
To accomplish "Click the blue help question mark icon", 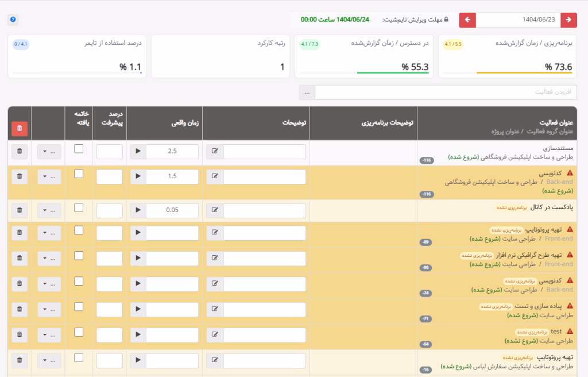I will click(13, 20).
